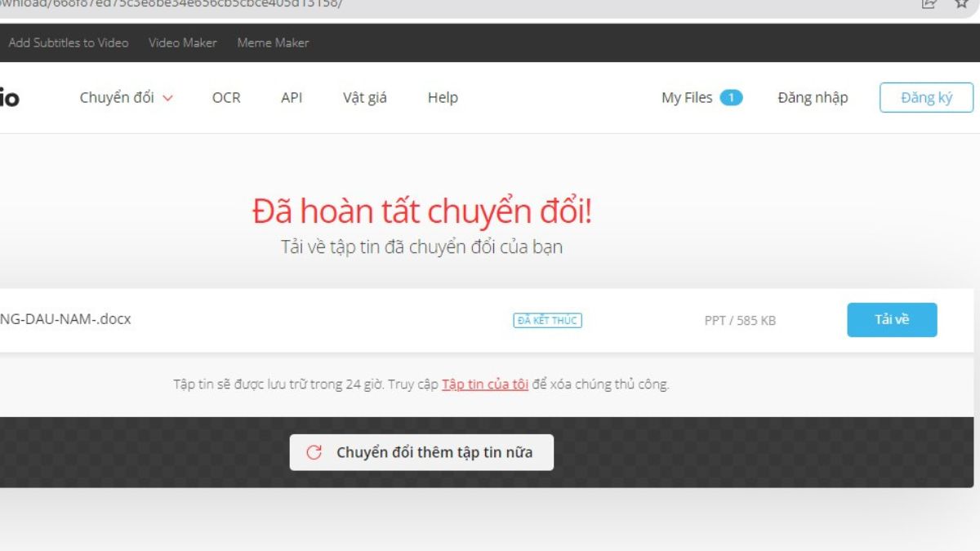The height and width of the screenshot is (551, 980).
Task: Click Chuyển đổi thêm tập tin nữa
Action: (421, 452)
